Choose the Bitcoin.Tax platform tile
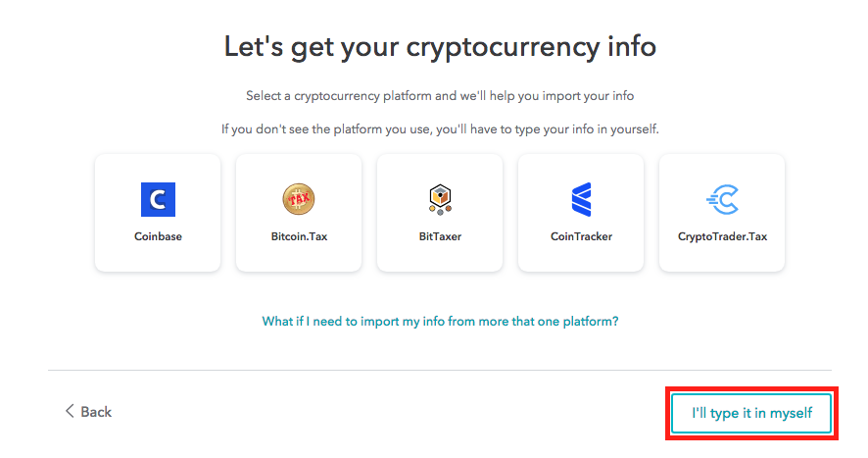Screen dimensions: 868x458 tap(299, 213)
